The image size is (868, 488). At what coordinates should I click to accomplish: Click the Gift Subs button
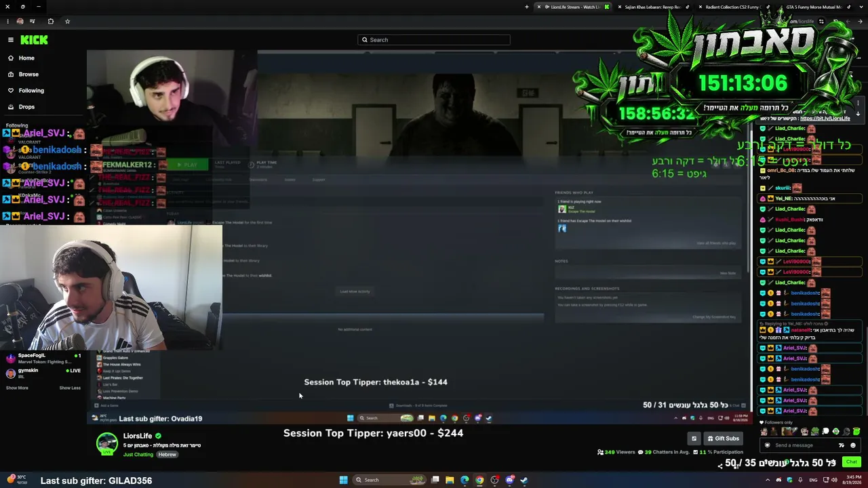tap(722, 439)
